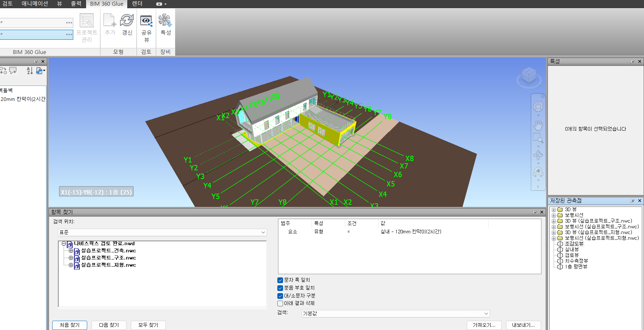
Task: Open the 공유 뷰 shared views icon
Action: 146,21
